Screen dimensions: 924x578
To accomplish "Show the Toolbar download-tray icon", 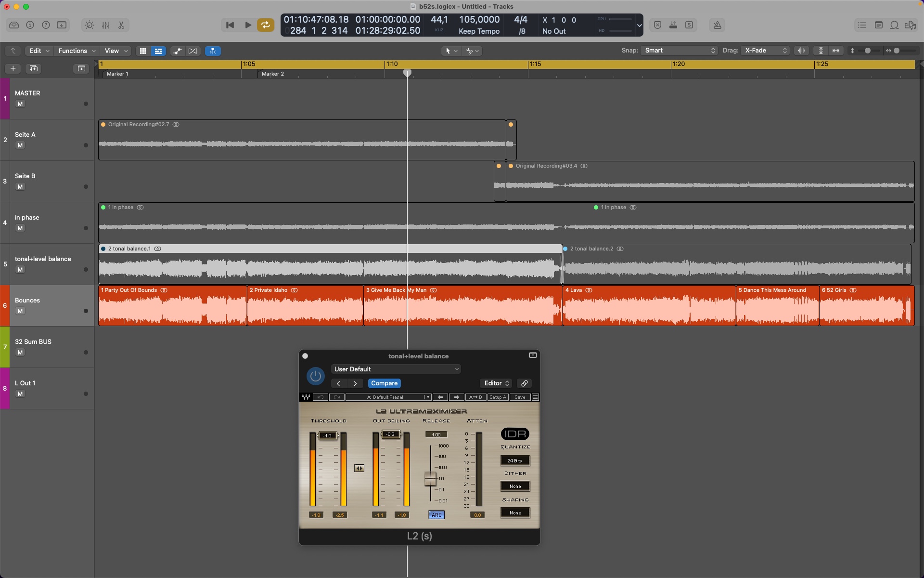I will (62, 25).
